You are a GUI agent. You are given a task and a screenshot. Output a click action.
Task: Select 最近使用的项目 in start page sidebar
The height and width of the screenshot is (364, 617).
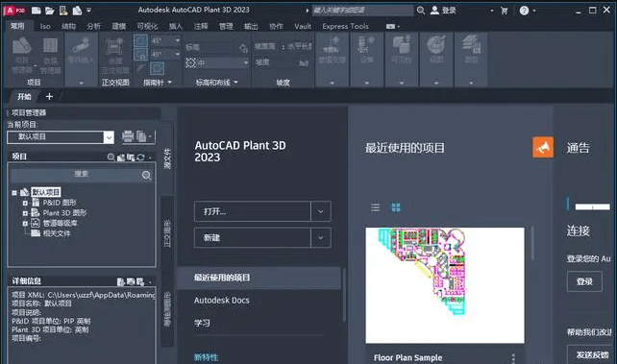[259, 278]
